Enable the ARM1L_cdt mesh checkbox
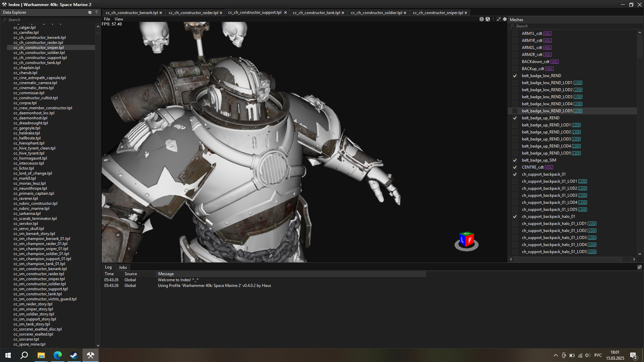Screen dimensions: 644x362 [x=515, y=34]
